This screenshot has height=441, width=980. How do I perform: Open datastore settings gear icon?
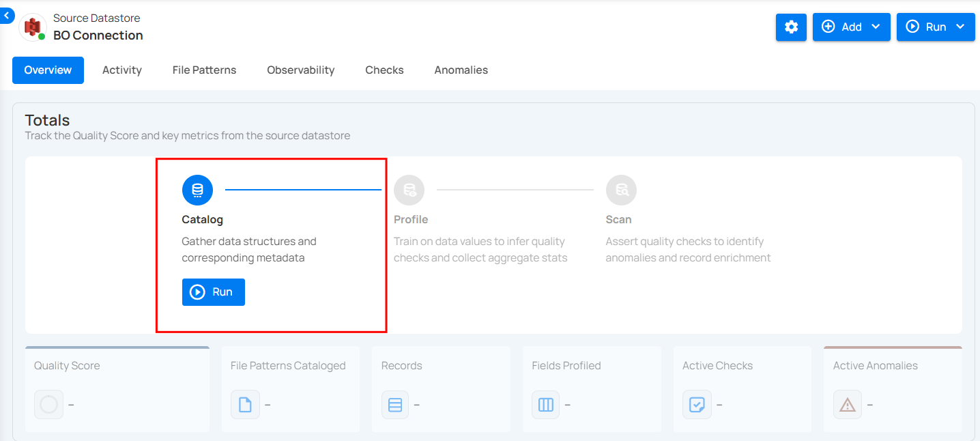tap(791, 27)
